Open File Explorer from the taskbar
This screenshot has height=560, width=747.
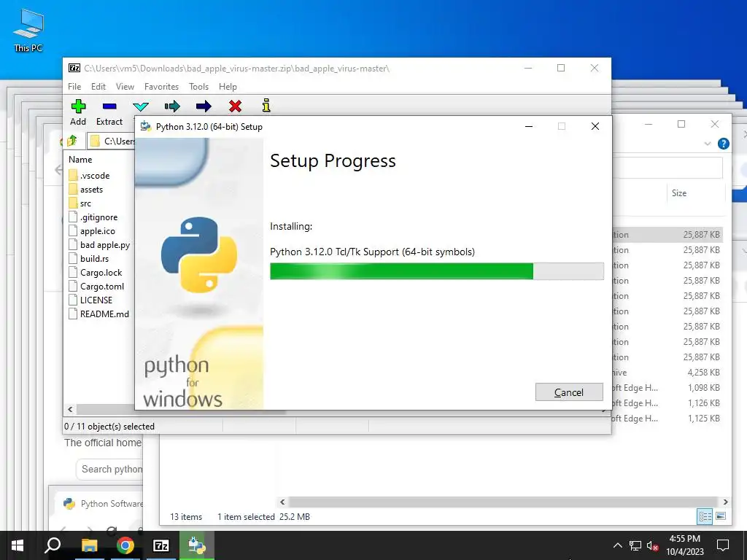89,545
